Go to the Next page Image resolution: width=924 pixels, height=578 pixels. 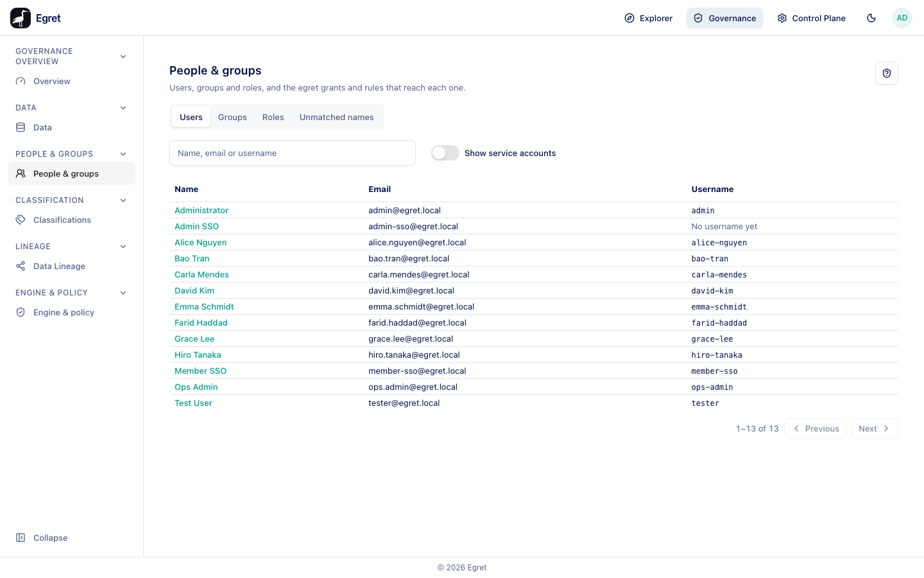tap(875, 428)
